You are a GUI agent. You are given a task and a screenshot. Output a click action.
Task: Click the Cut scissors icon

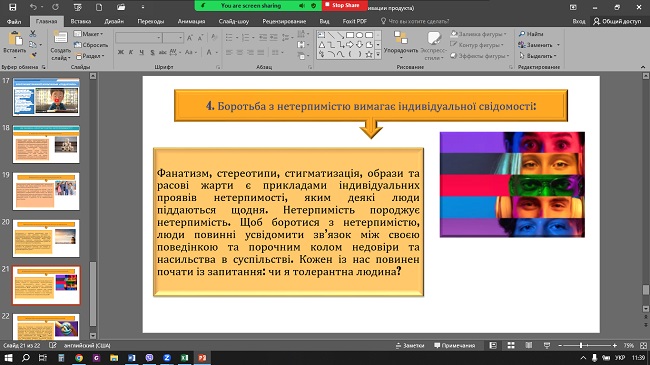(x=33, y=34)
